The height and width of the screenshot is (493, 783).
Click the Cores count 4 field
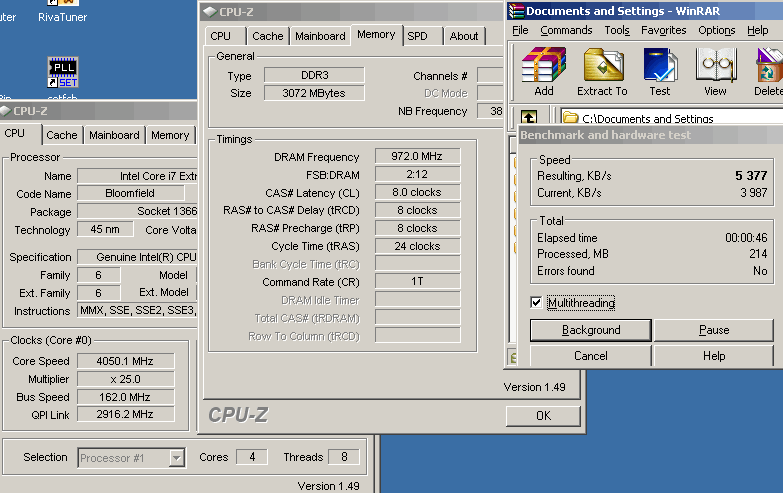(x=252, y=457)
